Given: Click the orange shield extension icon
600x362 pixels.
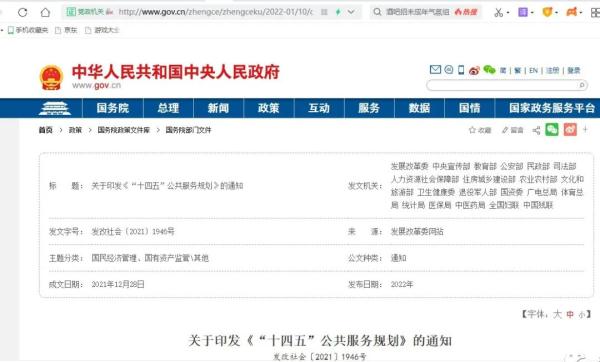Looking at the screenshot, I should pyautogui.click(x=547, y=12).
